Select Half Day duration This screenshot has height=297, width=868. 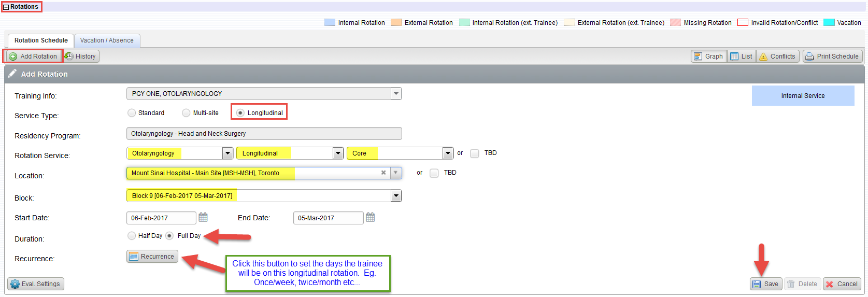[x=132, y=236]
